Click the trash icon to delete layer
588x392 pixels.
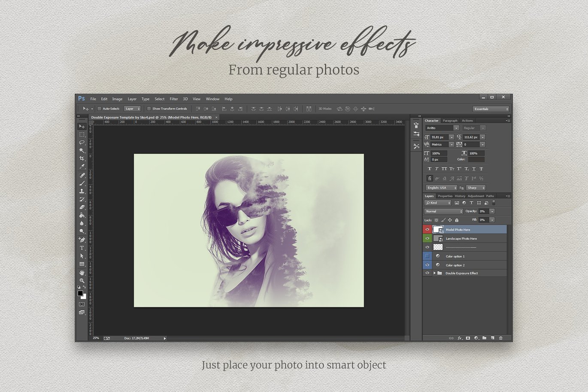pos(500,338)
